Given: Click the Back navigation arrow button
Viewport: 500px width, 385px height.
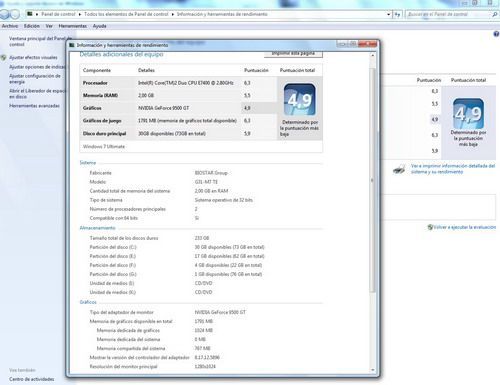Looking at the screenshot, I should [4, 14].
